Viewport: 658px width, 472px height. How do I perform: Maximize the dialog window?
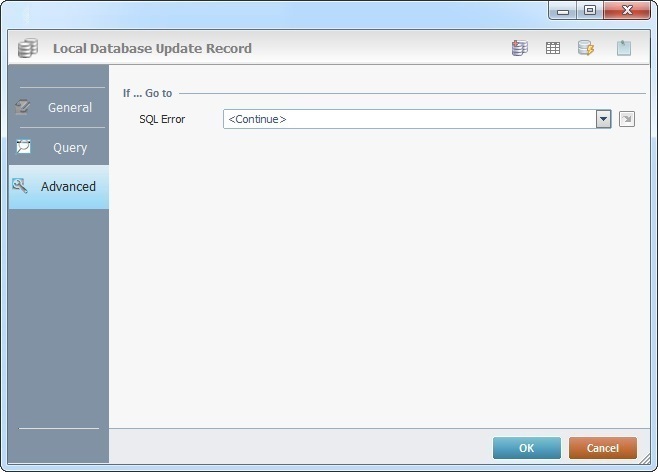[x=590, y=10]
